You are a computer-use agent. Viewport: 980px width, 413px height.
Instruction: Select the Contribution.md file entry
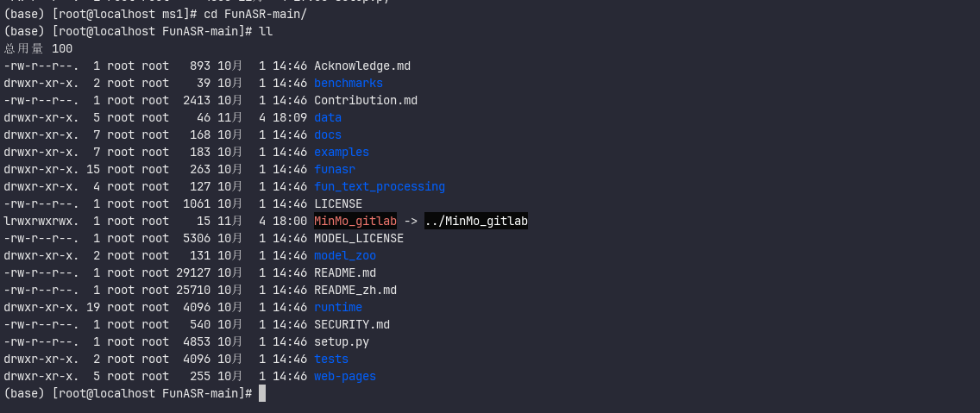(x=366, y=101)
